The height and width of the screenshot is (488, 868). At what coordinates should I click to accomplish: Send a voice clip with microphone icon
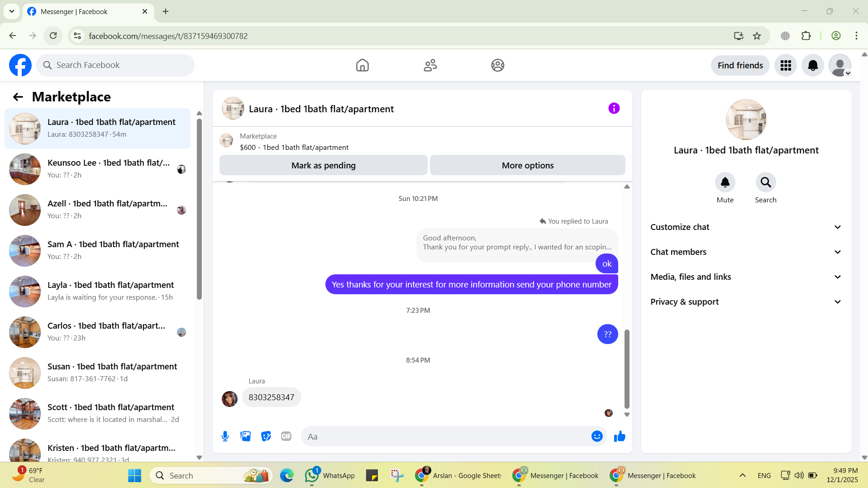225,436
